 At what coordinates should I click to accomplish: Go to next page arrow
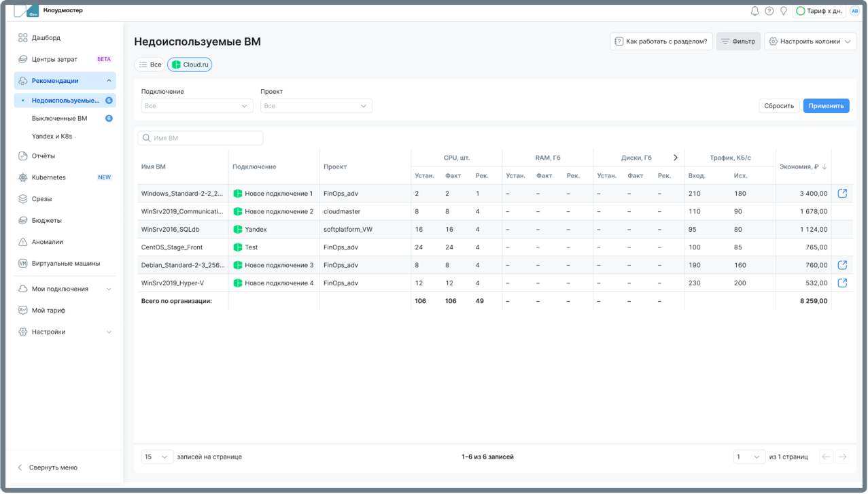coord(842,457)
